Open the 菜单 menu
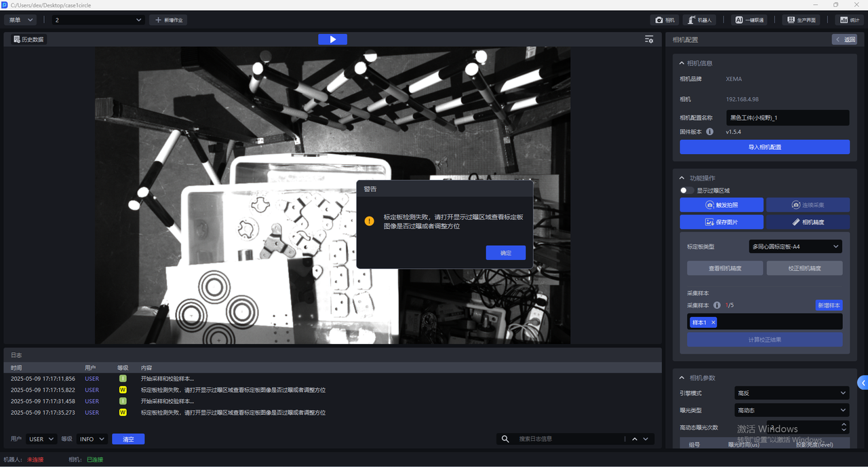Screen dimensions: 868x467 click(x=22, y=20)
